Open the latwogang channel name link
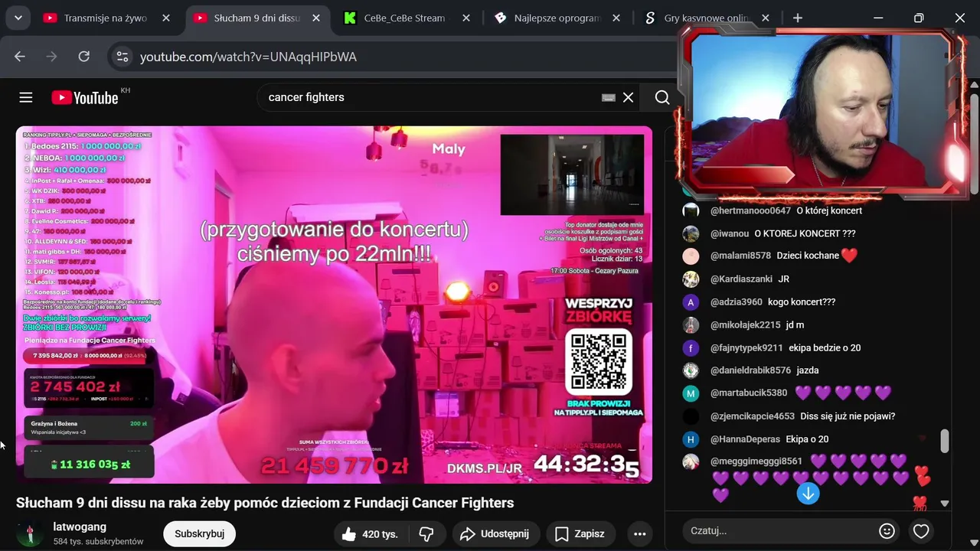980x551 pixels. click(x=80, y=527)
